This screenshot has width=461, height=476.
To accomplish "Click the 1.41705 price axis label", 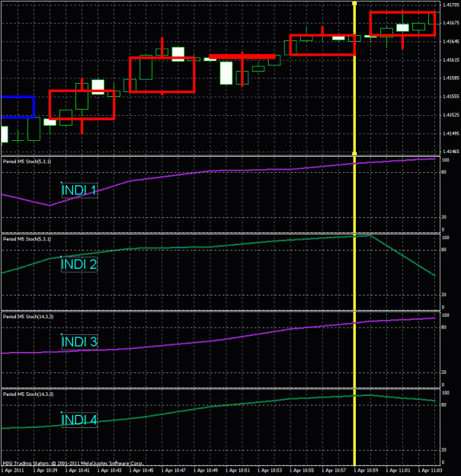I will (x=451, y=5).
